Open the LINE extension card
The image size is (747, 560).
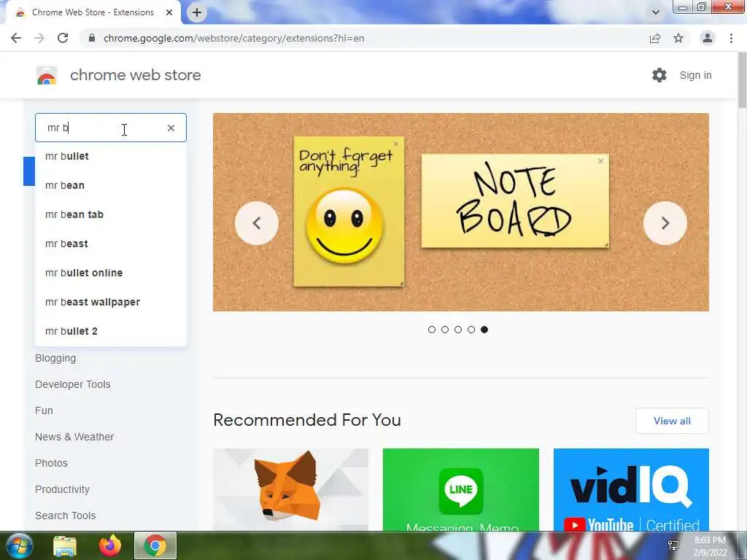coord(461,489)
